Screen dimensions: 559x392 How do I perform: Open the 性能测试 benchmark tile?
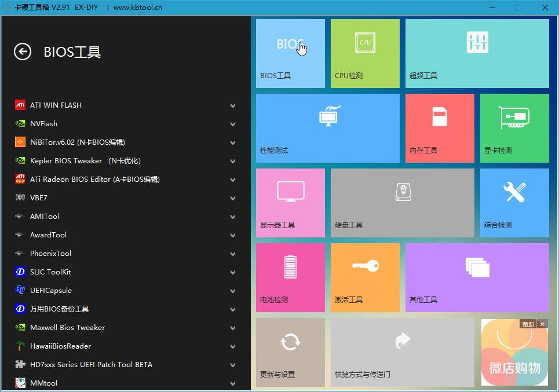(327, 128)
